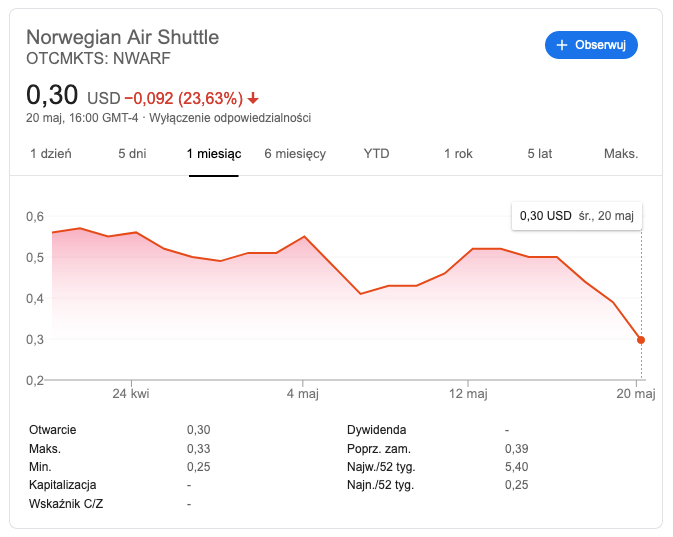Click the 12 maj axis label

pos(468,394)
